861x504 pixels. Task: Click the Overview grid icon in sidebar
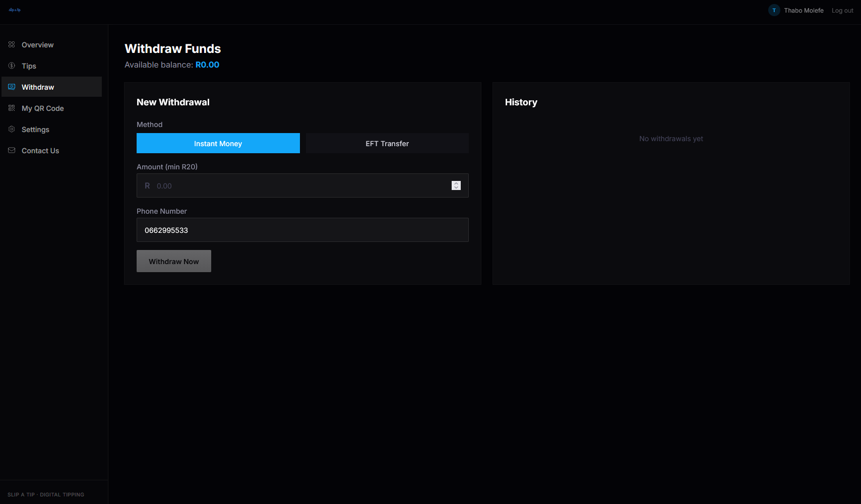pos(12,45)
